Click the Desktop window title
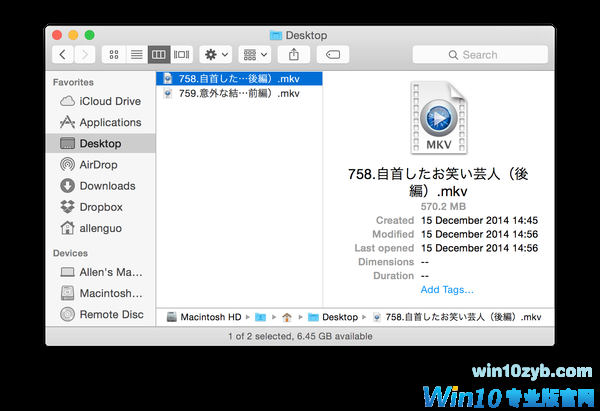This screenshot has width=600, height=411. point(298,35)
